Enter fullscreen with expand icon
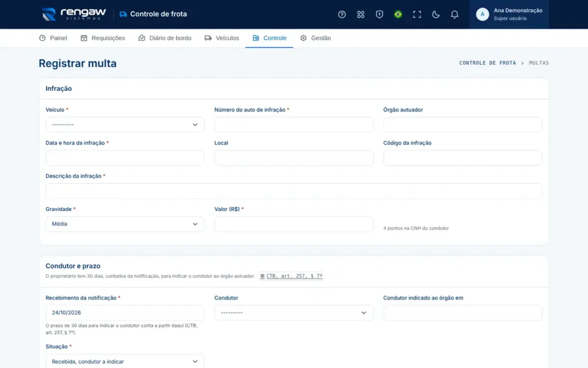The height and width of the screenshot is (368, 588). [417, 14]
